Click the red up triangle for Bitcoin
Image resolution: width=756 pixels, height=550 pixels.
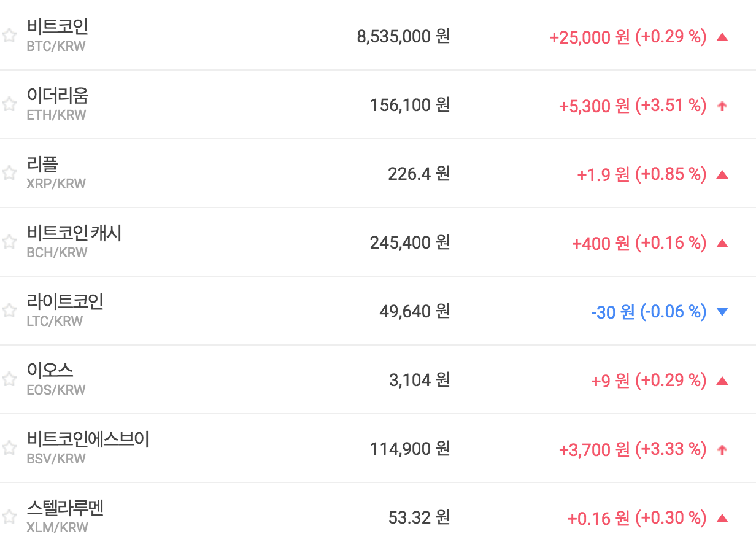point(722,37)
